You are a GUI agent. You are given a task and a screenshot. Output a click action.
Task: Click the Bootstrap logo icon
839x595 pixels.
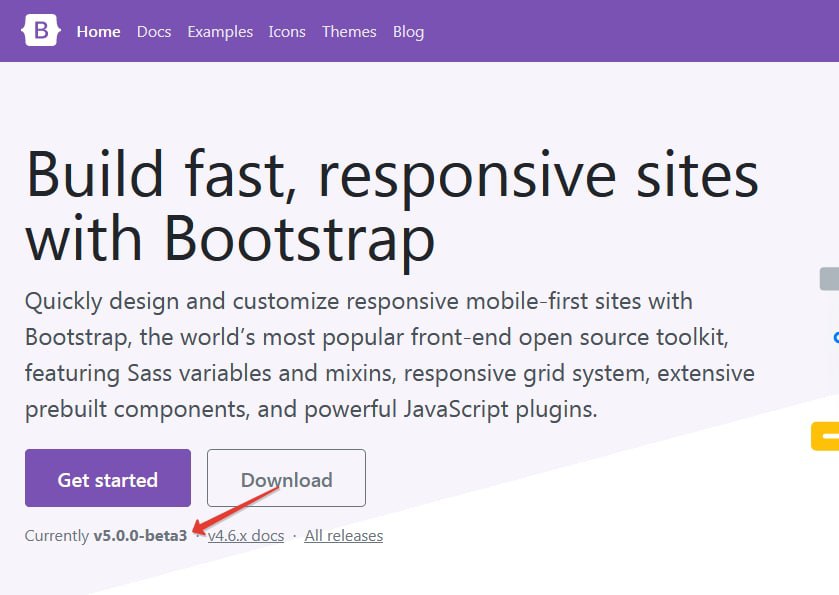[41, 30]
